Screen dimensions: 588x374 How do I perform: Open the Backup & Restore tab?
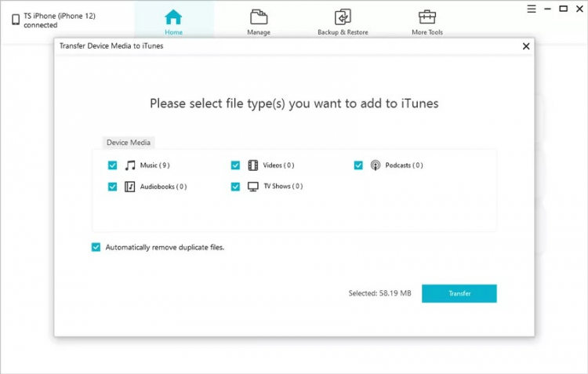pyautogui.click(x=343, y=22)
